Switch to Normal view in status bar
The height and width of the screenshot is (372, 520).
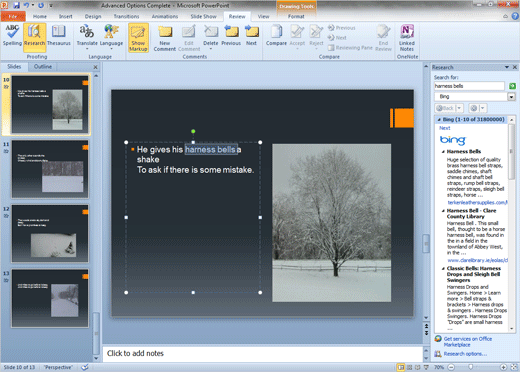[x=401, y=367]
